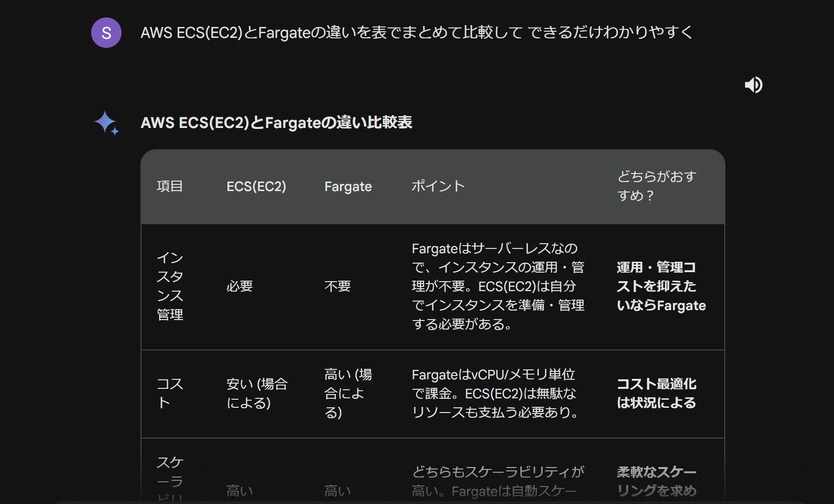Click bold text "コスト最適化は状況による"

656,393
